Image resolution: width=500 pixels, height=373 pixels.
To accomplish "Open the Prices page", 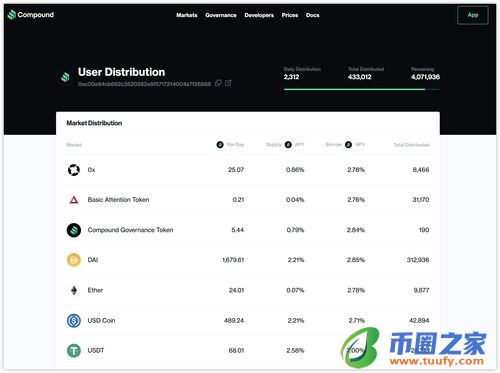I will [290, 15].
